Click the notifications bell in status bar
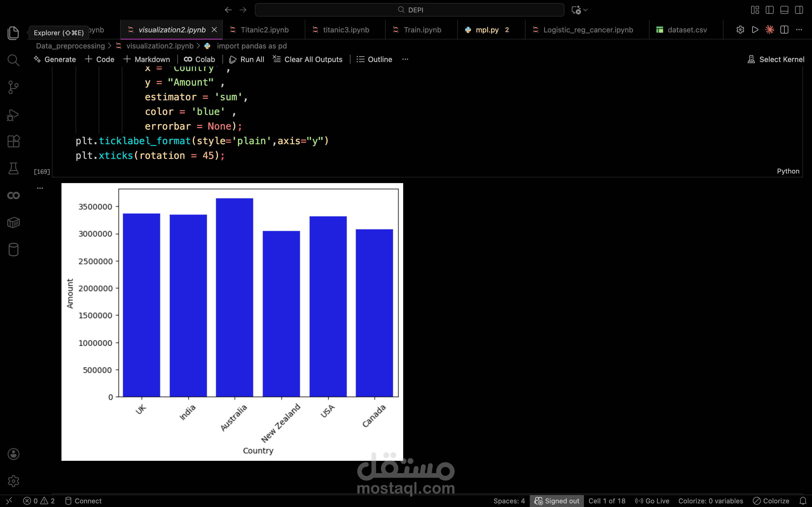The image size is (812, 507). pyautogui.click(x=803, y=501)
